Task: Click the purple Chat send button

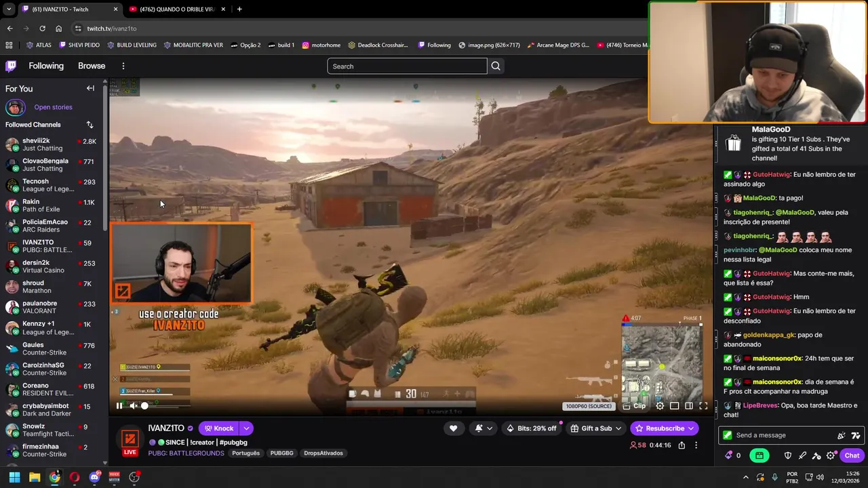Action: pyautogui.click(x=852, y=455)
